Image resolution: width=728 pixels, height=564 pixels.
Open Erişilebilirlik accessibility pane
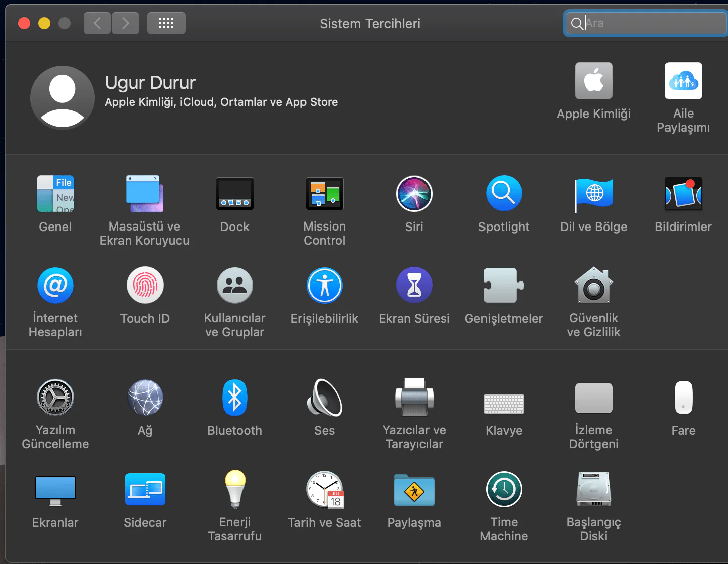(324, 286)
